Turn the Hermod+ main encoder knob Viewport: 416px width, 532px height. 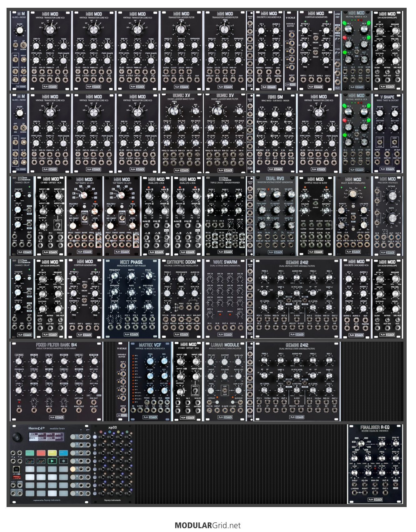coord(17,437)
